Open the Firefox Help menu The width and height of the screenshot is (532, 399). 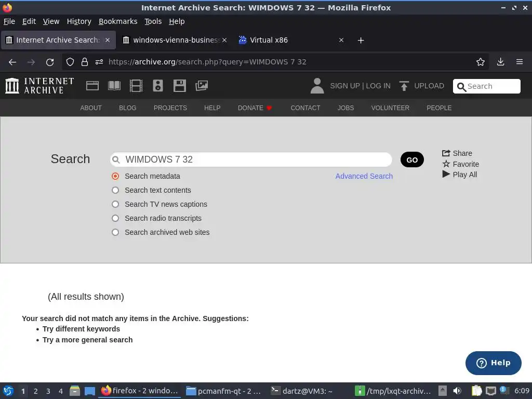[x=177, y=21]
